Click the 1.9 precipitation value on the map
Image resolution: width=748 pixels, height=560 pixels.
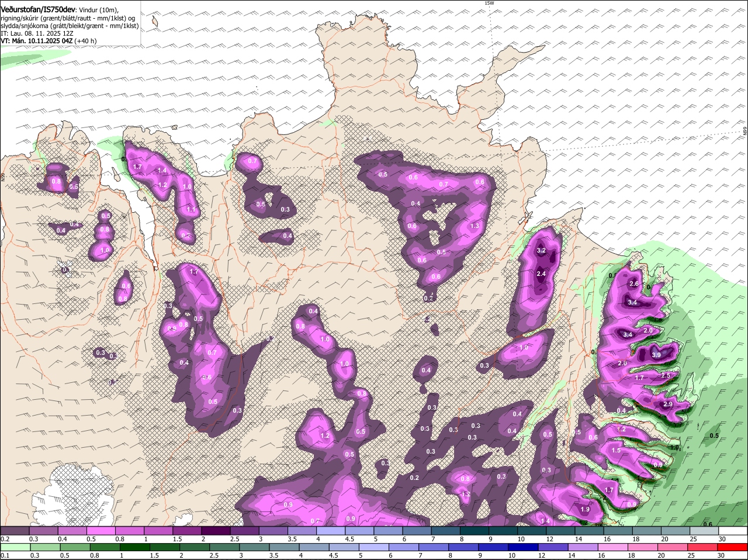(586, 509)
